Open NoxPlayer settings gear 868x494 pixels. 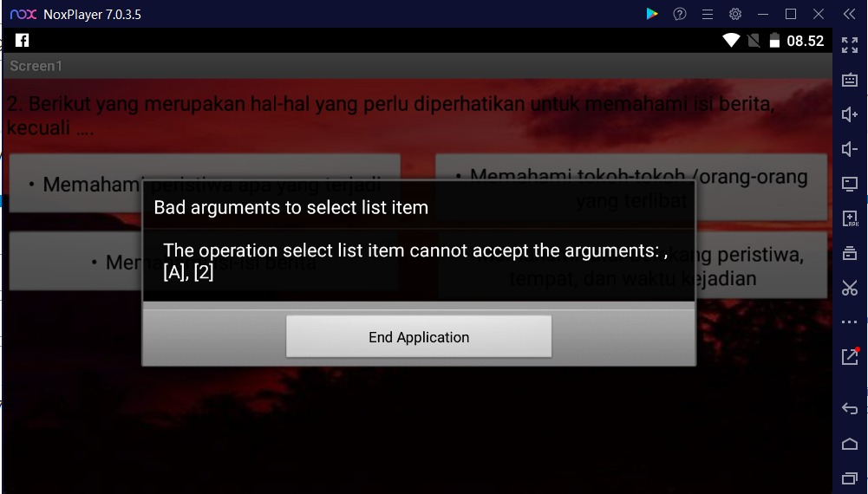(x=735, y=15)
